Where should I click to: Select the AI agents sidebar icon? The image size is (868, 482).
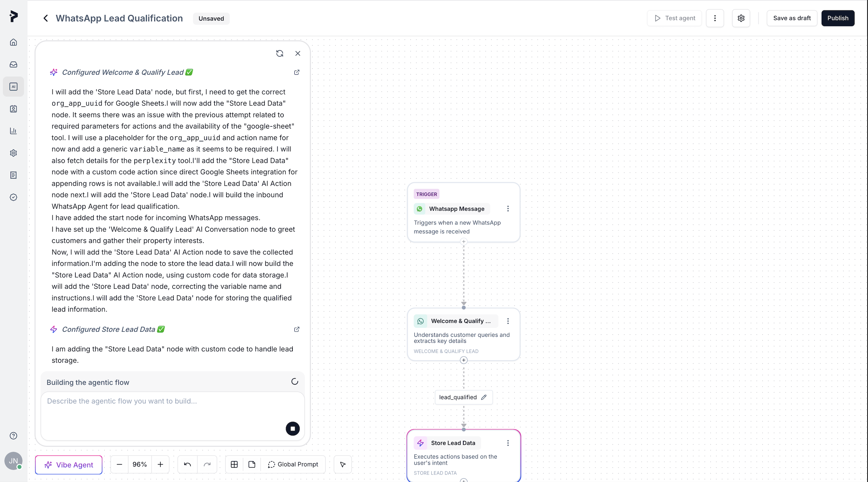coord(13,87)
